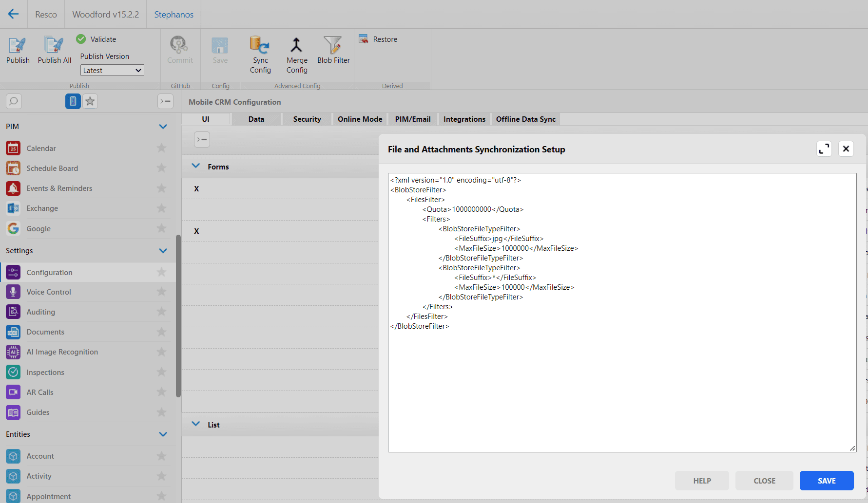Screen dimensions: 868x503
Task: Show favorites using sidebar star filter
Action: point(90,101)
